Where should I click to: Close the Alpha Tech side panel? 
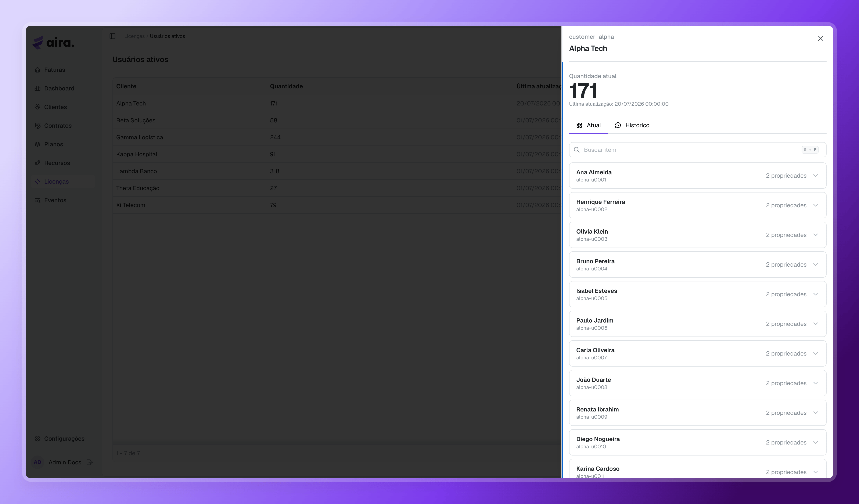[x=820, y=38]
